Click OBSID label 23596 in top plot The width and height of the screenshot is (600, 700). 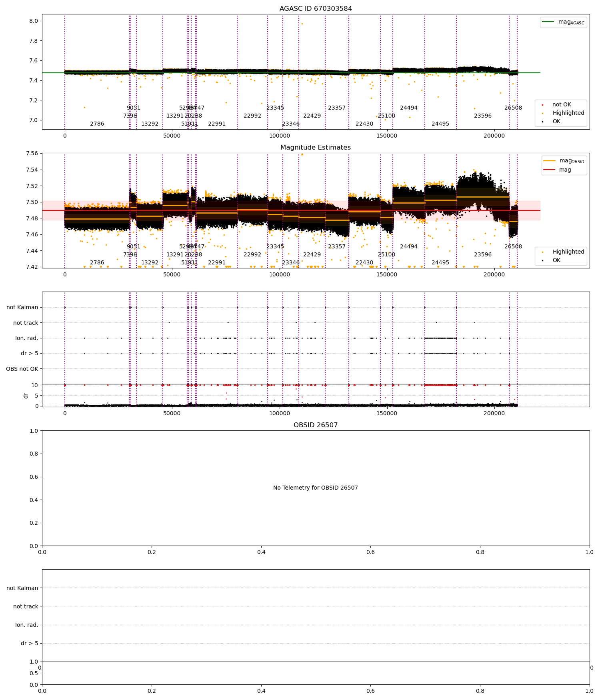483,116
